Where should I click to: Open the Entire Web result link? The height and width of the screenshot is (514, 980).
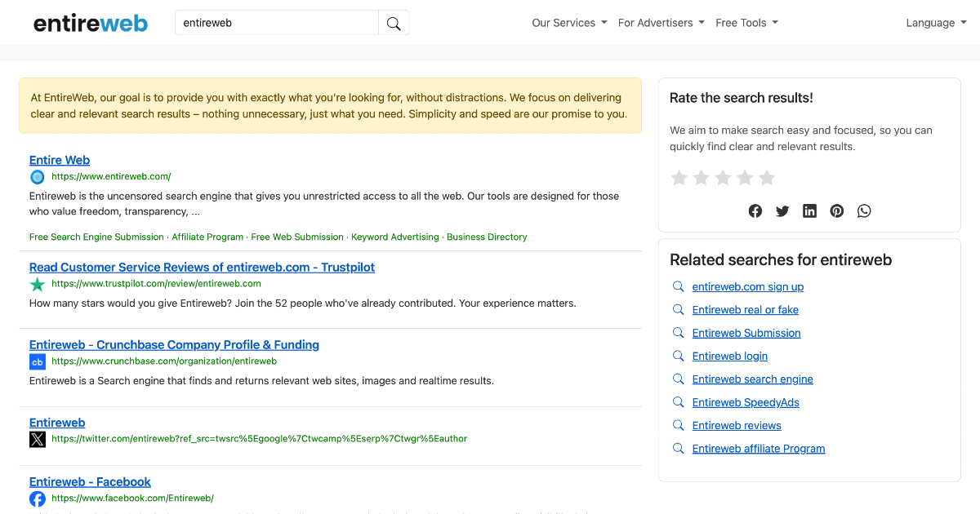click(59, 160)
